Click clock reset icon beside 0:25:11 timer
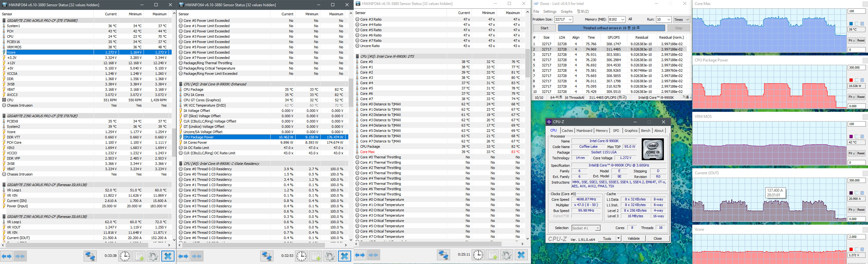This screenshot has height=264, width=868. 478,255
